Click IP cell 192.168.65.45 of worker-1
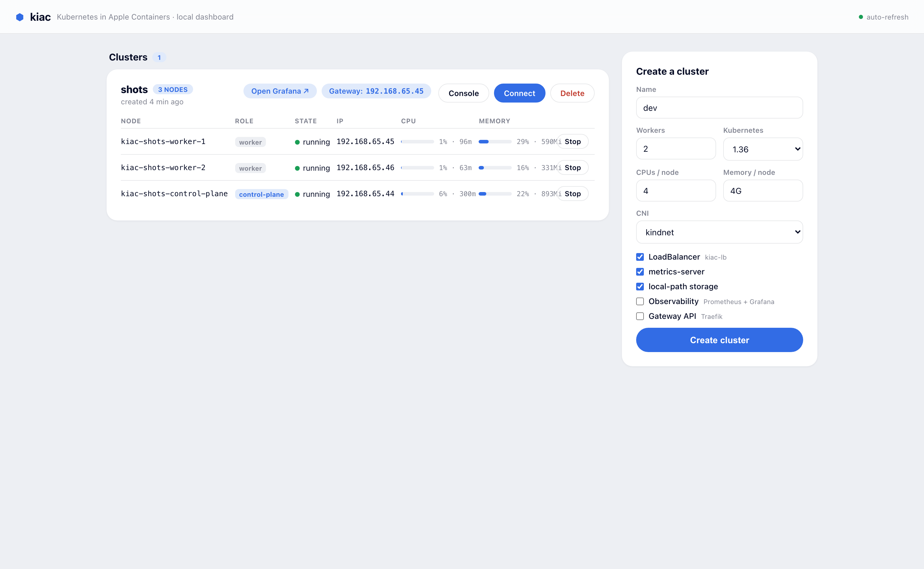This screenshot has height=569, width=924. [365, 141]
